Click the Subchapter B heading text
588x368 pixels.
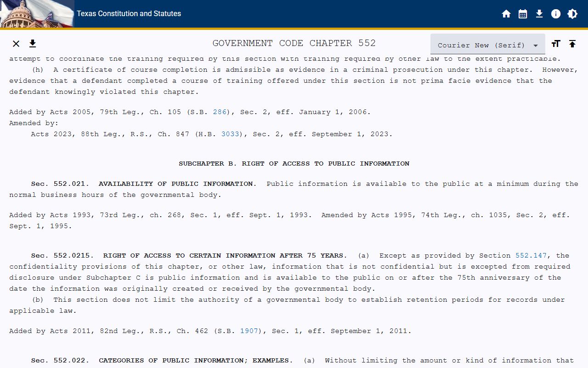(294, 164)
